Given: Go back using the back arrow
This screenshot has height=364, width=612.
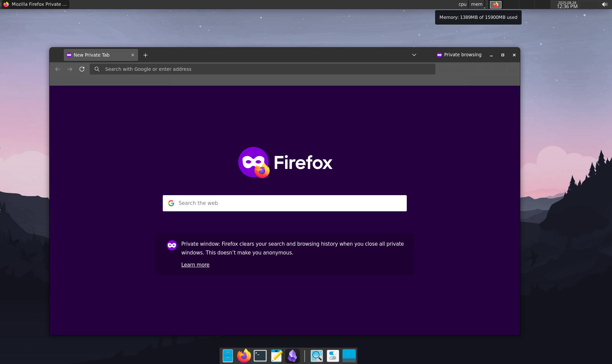Looking at the screenshot, I should (x=58, y=69).
